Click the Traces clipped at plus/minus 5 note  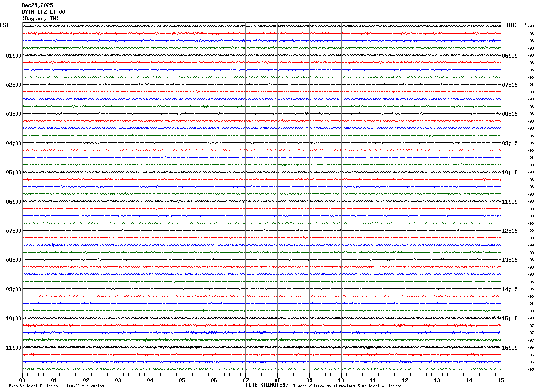347,386
